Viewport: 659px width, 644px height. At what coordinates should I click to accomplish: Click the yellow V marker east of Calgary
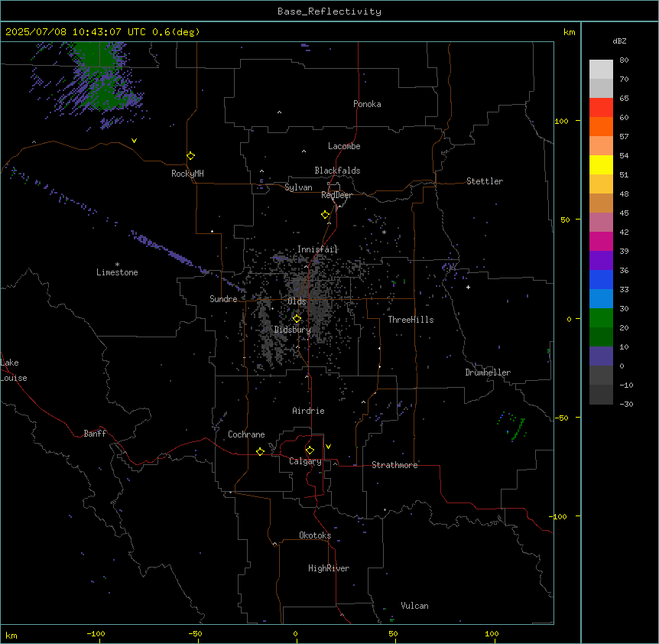328,447
